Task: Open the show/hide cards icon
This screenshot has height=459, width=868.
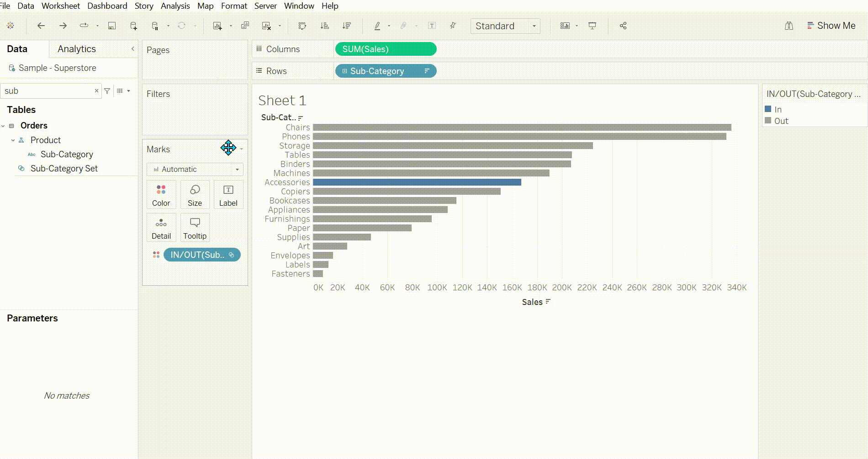Action: coord(565,26)
